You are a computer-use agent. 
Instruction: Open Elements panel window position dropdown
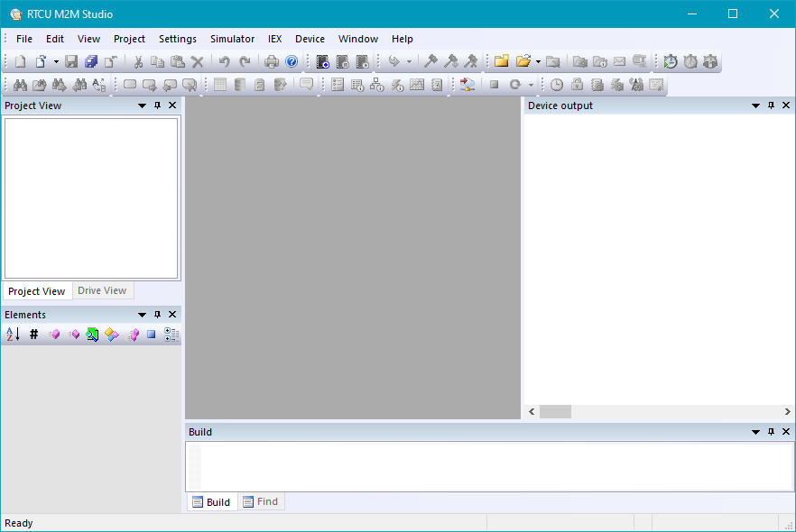(x=142, y=315)
